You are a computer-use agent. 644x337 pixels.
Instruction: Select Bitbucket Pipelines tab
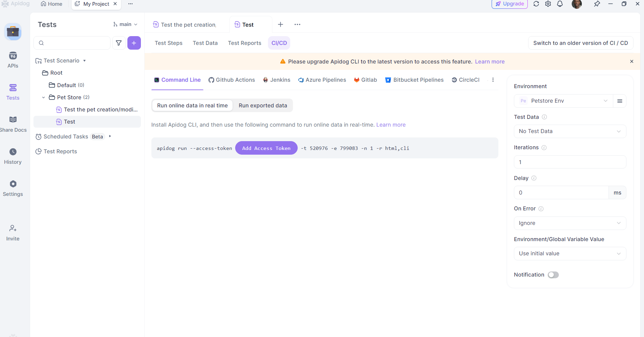coord(414,80)
